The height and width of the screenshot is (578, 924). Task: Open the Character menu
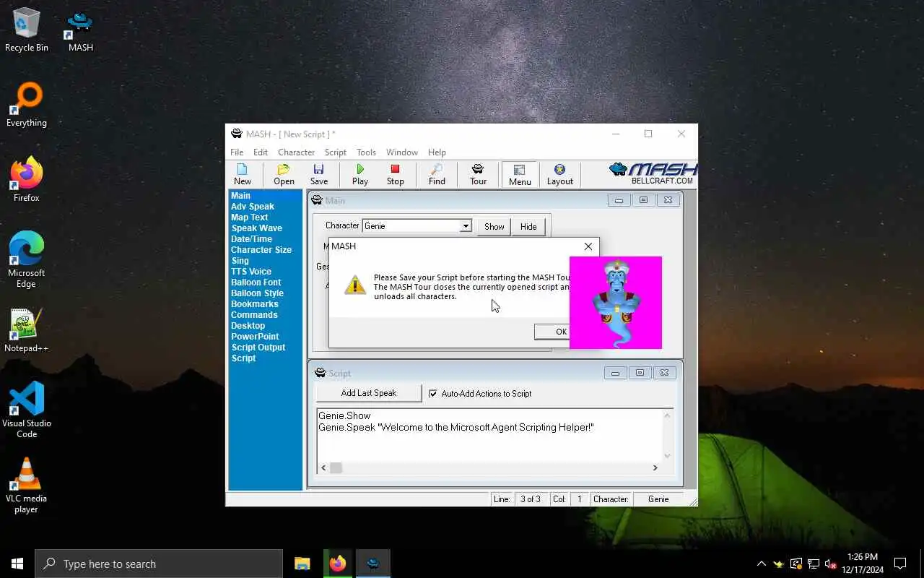[x=296, y=152]
